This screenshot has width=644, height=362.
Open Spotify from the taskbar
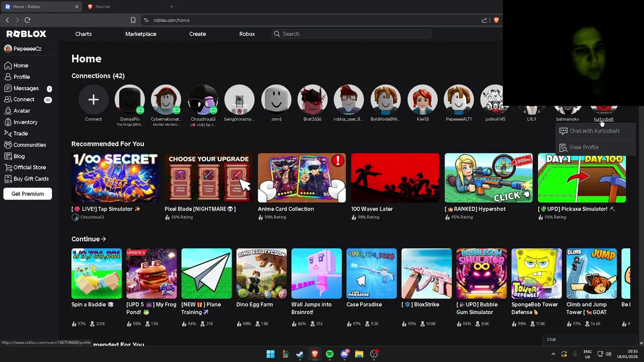pyautogui.click(x=330, y=354)
